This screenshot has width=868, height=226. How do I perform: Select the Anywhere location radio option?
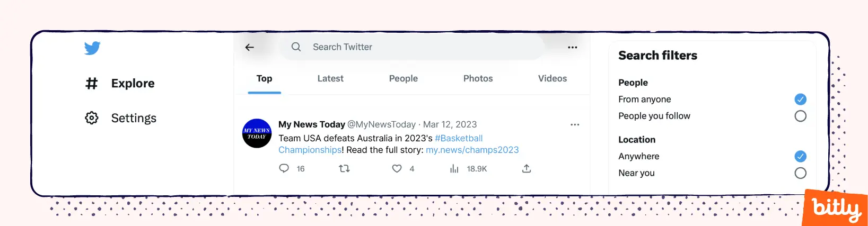[800, 156]
